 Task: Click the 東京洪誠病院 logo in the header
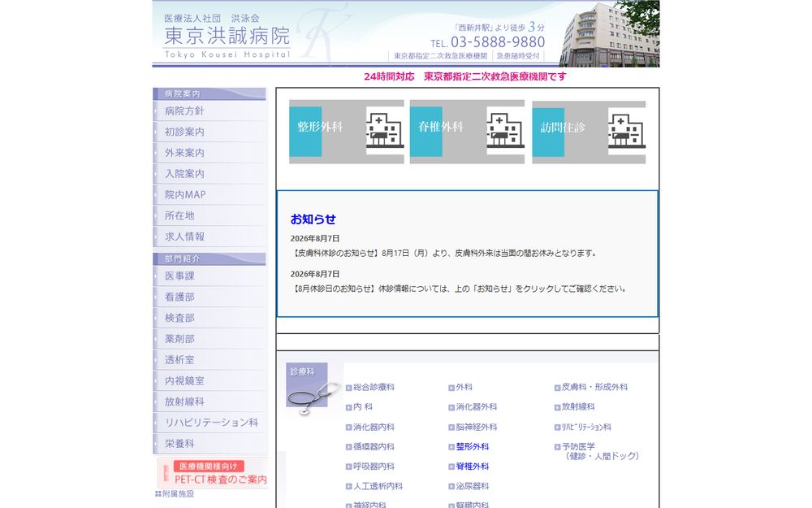tap(227, 37)
